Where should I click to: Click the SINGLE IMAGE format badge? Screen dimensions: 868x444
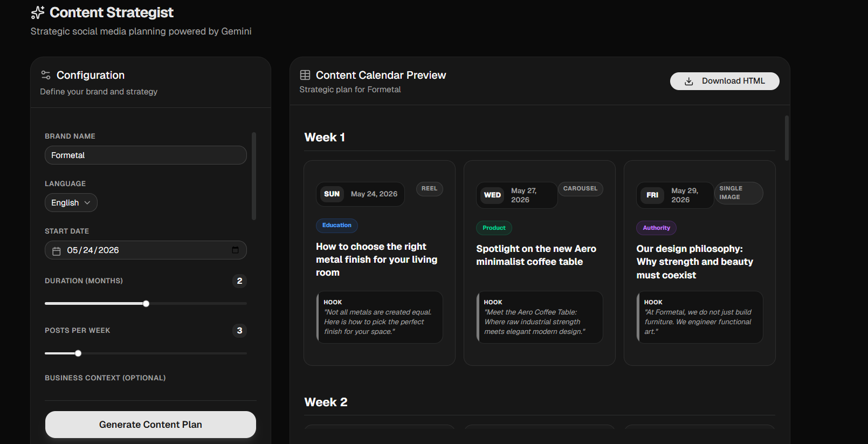point(739,193)
